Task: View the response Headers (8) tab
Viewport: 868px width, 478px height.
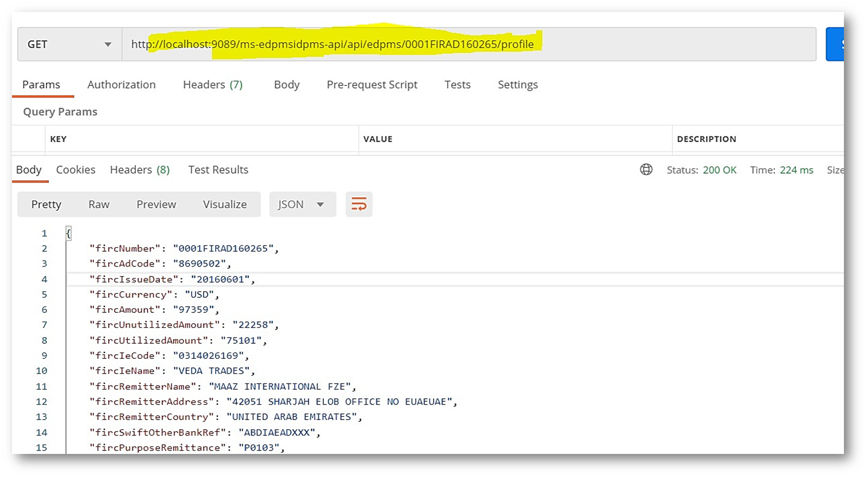Action: point(140,170)
